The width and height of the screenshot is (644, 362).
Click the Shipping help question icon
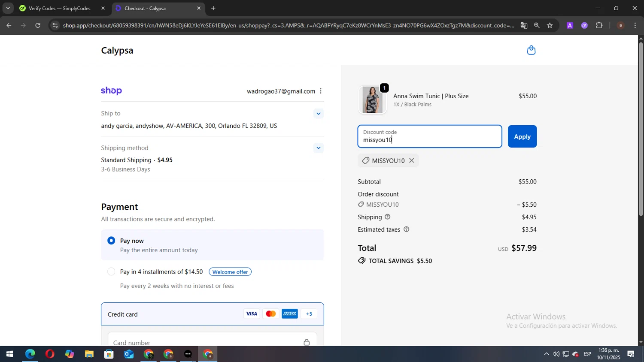(x=387, y=217)
